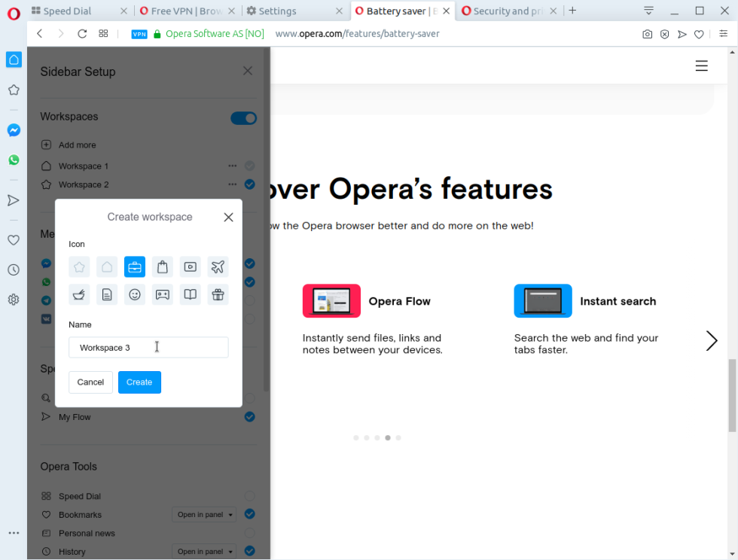Switch to the Security and privacy tab
Image resolution: width=738 pixels, height=560 pixels.
click(x=505, y=11)
